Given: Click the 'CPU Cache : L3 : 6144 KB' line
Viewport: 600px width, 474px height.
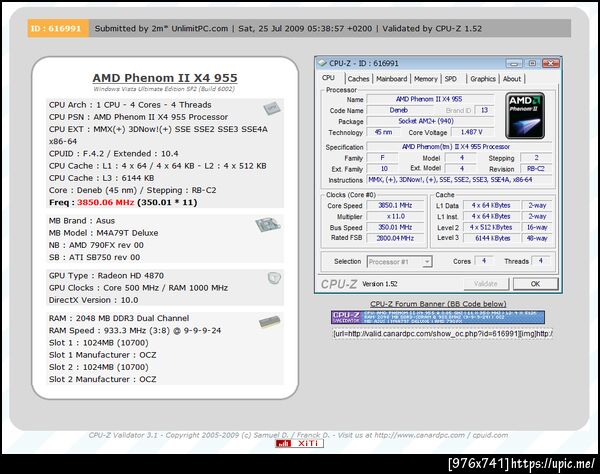Looking at the screenshot, I should coord(101,178).
